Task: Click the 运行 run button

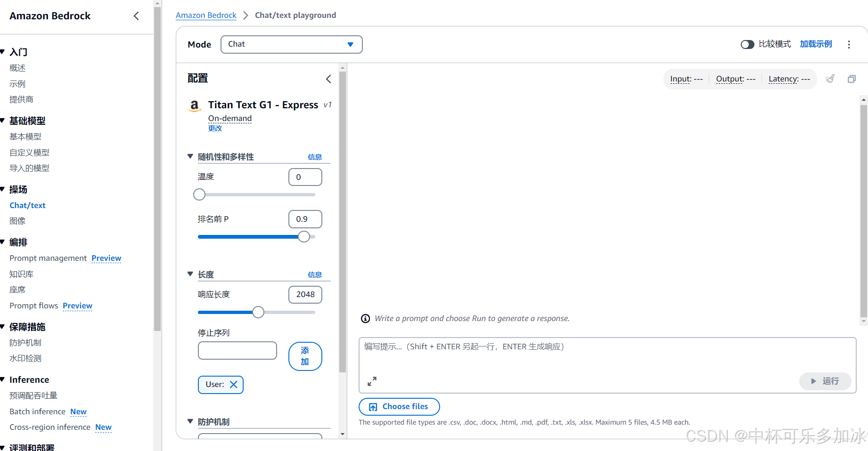Action: coord(825,381)
